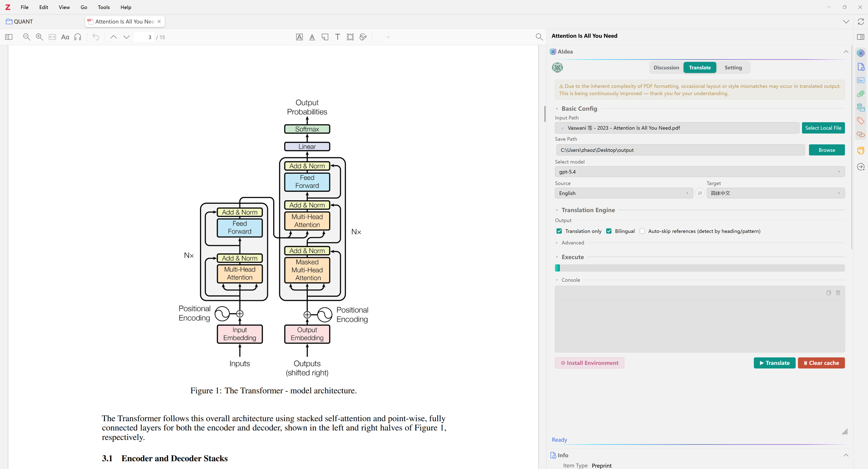The width and height of the screenshot is (868, 469).
Task: Select the underline text tool
Action: pyautogui.click(x=312, y=37)
